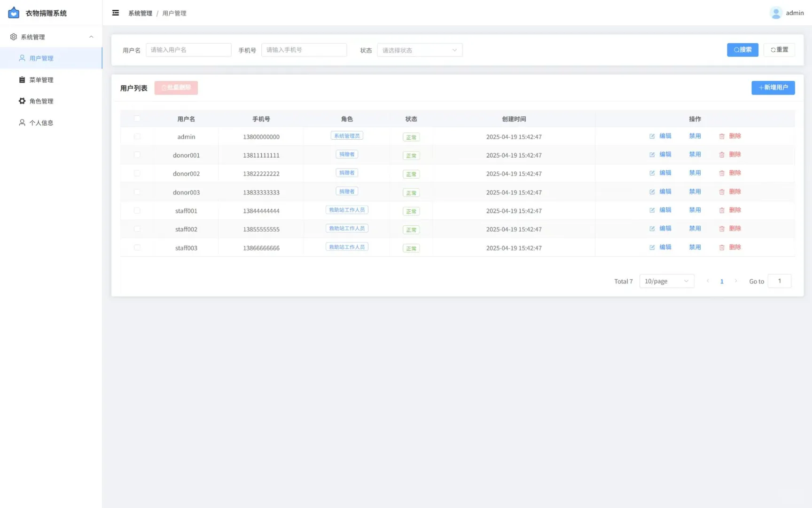The height and width of the screenshot is (508, 812).
Task: Collapse the 系统管理 menu chevron
Action: click(x=91, y=37)
